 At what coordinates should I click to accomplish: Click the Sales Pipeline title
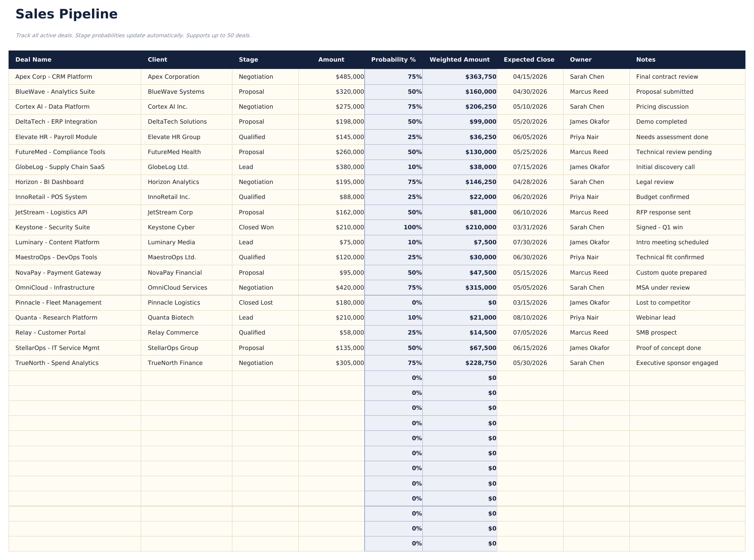click(x=66, y=14)
